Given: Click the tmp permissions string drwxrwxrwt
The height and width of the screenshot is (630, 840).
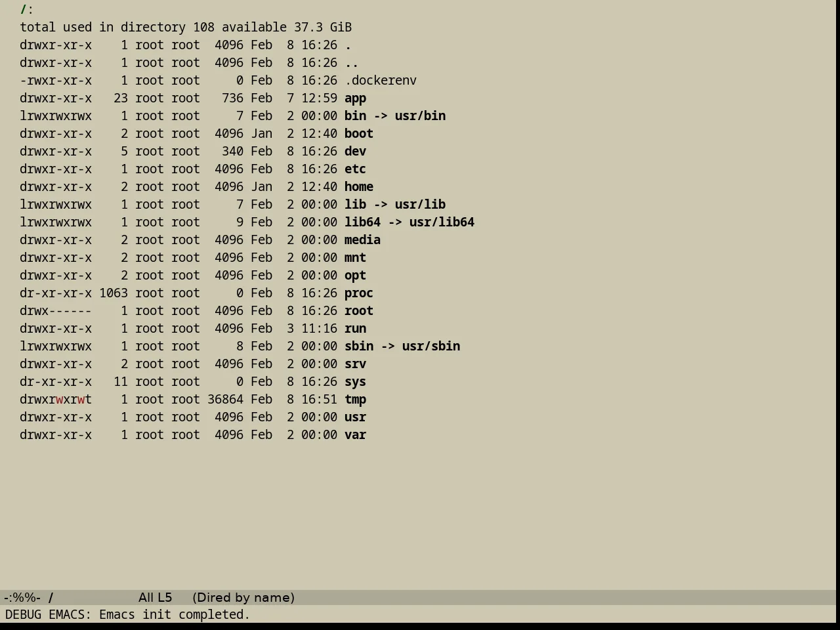Looking at the screenshot, I should [56, 400].
